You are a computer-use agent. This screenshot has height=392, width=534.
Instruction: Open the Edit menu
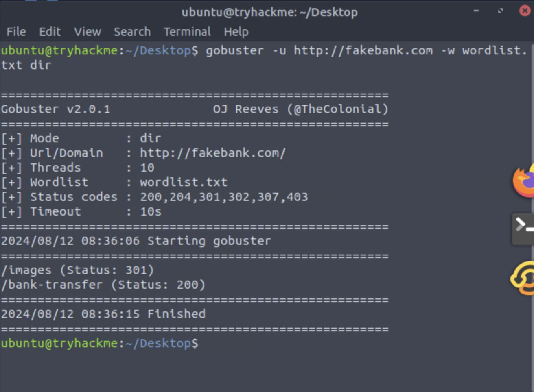pos(50,32)
